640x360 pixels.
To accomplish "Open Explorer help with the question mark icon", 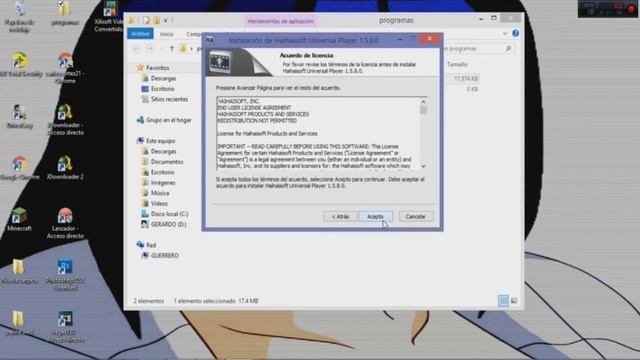I will click(x=516, y=33).
